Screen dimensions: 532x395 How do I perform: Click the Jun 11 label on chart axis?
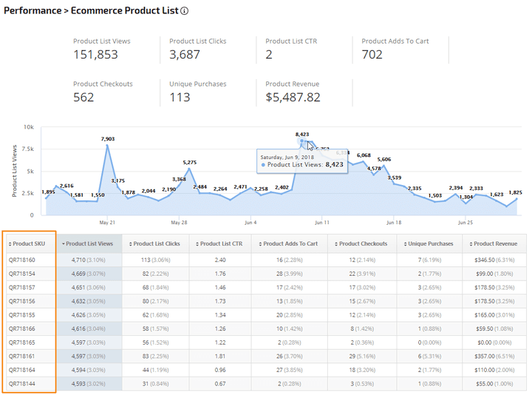pyautogui.click(x=321, y=222)
